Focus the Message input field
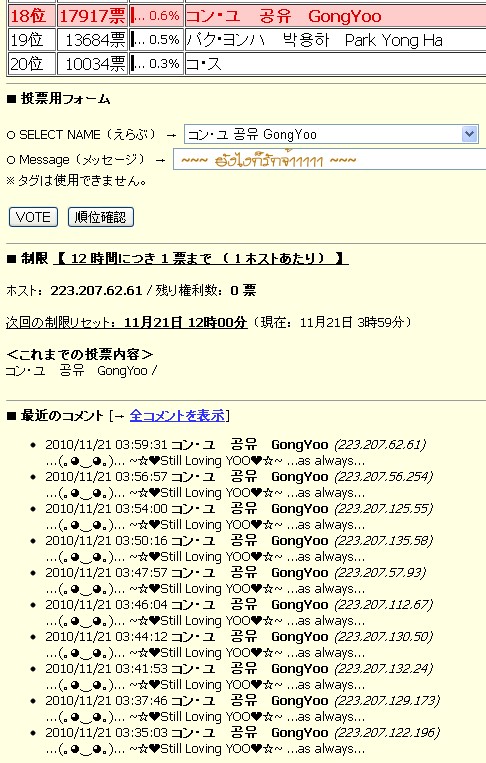Screen dimensions: 486x763 (330, 160)
